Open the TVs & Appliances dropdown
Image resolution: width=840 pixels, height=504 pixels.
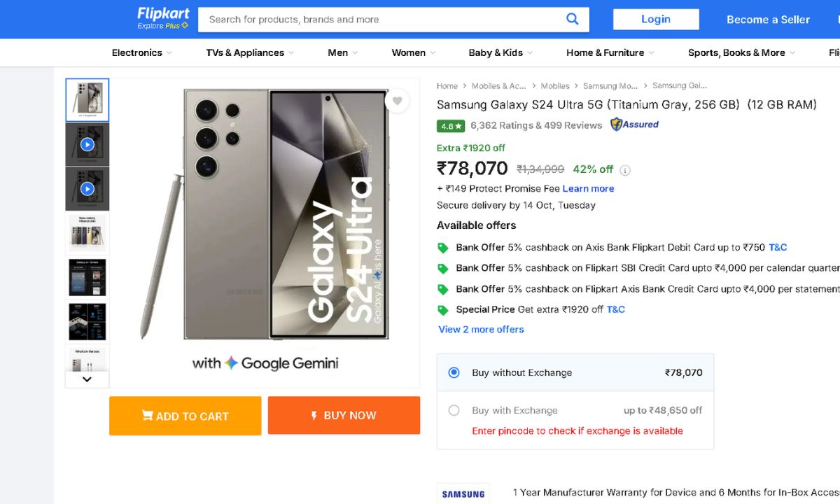(x=250, y=52)
